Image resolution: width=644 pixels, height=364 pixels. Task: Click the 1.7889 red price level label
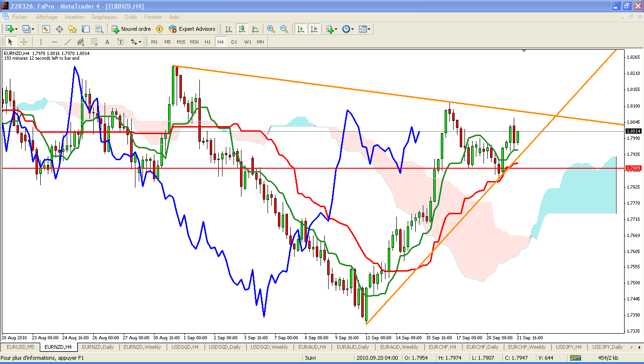(633, 168)
